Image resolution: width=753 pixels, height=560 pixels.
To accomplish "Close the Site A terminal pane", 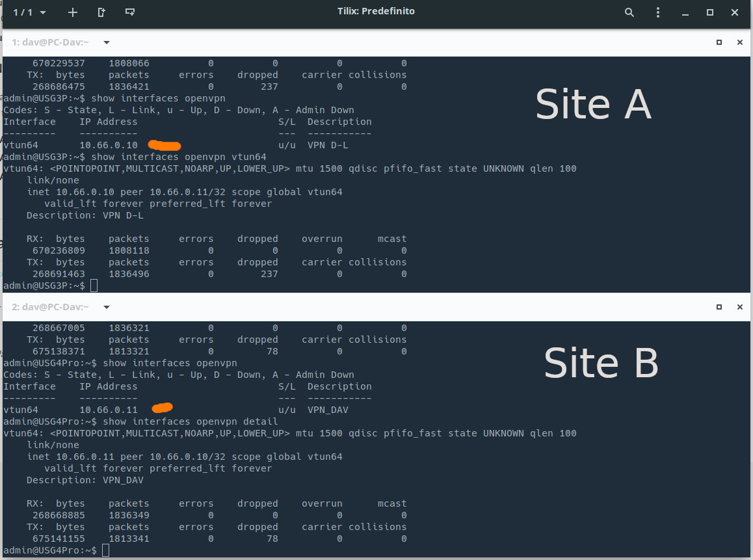I will point(739,42).
